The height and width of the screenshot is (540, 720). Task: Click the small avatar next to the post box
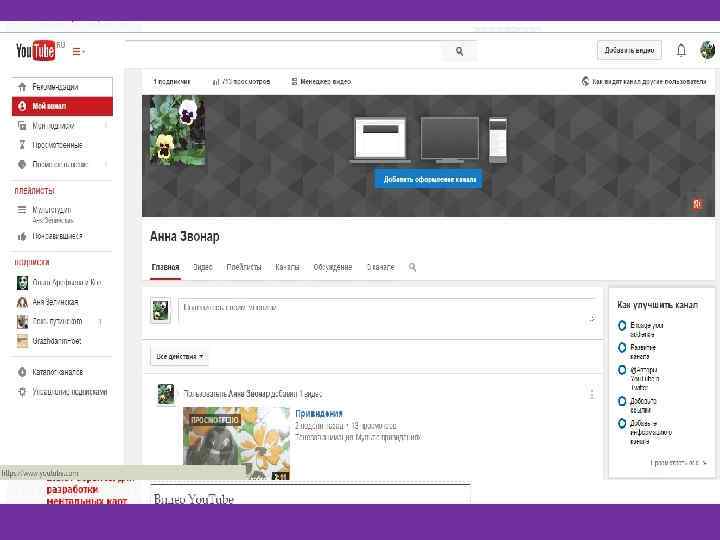[x=160, y=310]
